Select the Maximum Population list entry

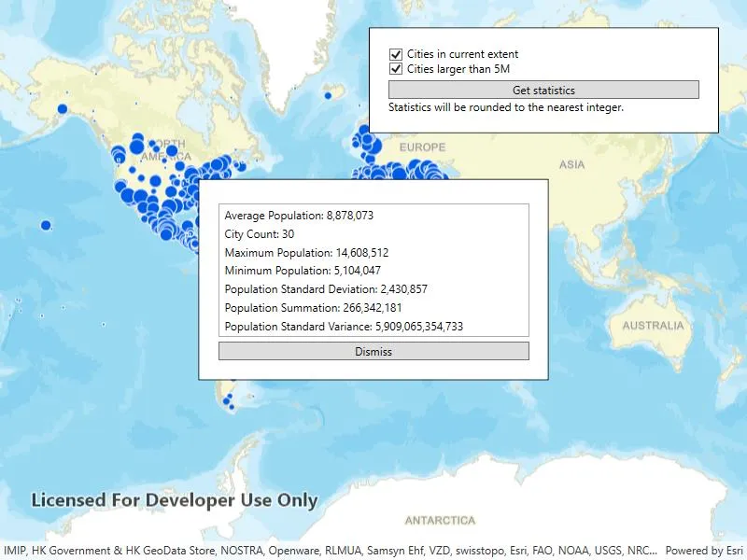click(373, 252)
